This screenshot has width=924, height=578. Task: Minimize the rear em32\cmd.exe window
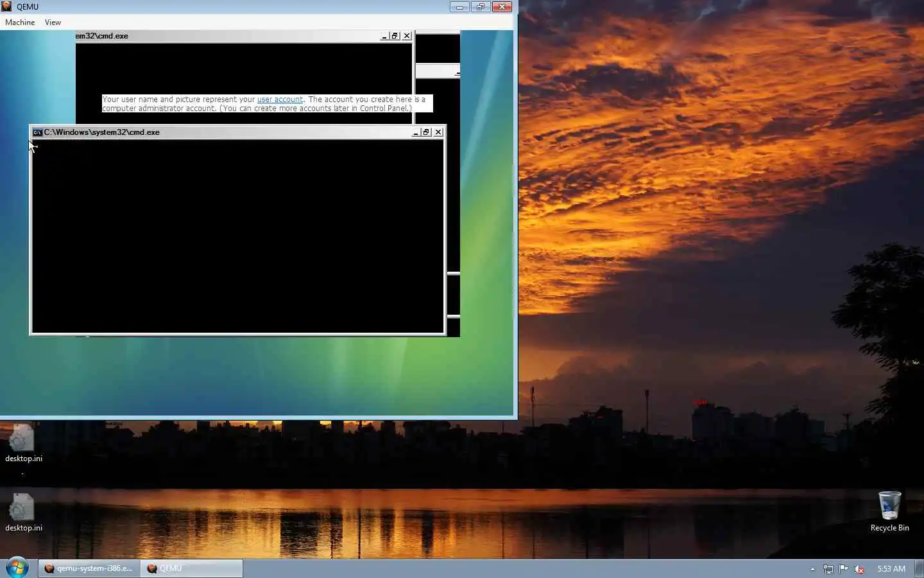[384, 36]
